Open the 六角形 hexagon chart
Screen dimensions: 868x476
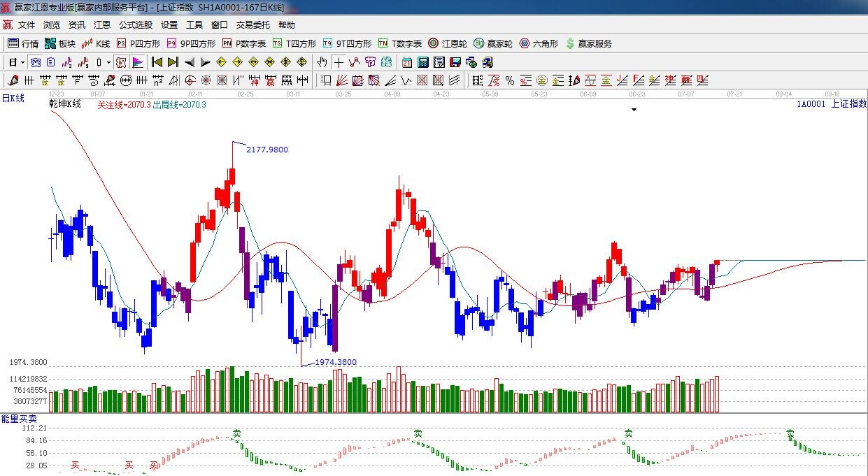click(x=539, y=43)
